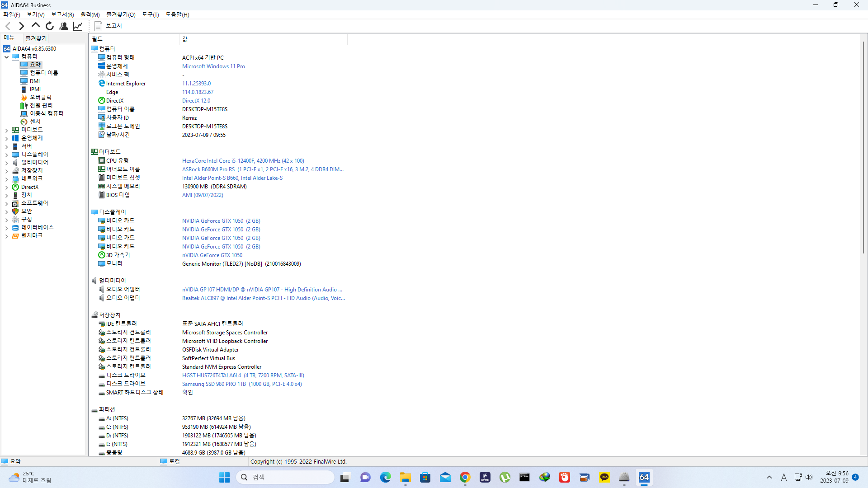Expand the 네트워크 tree node
868x488 pixels.
pos(6,179)
